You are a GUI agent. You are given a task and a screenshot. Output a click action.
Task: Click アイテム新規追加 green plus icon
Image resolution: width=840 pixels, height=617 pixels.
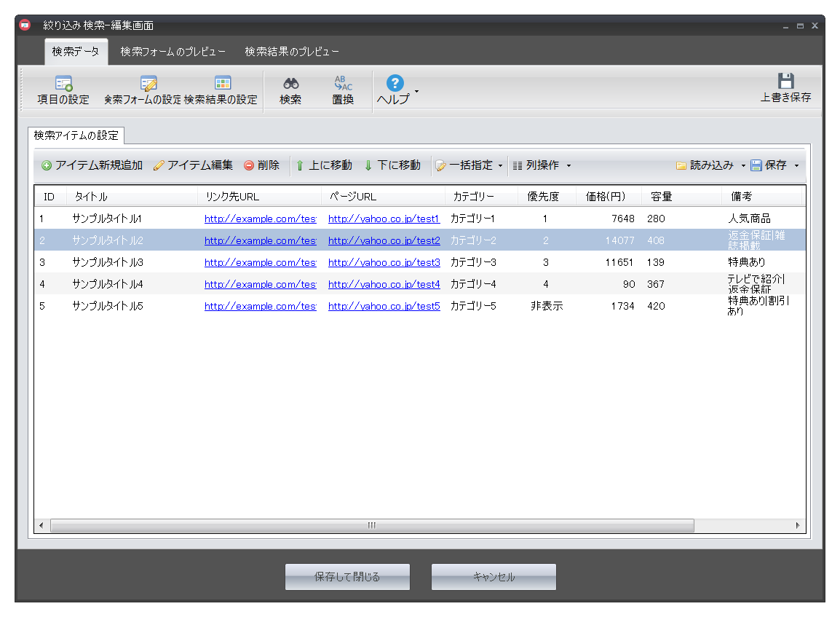click(47, 166)
